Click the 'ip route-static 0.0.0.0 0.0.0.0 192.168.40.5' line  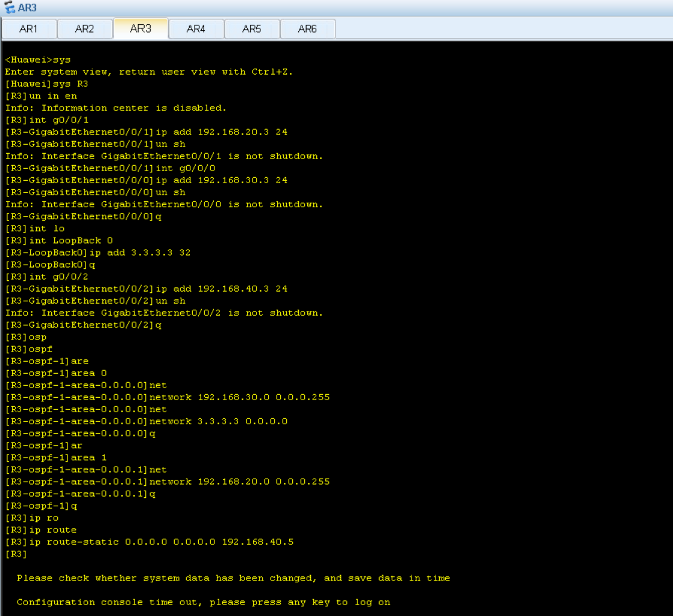click(x=149, y=542)
